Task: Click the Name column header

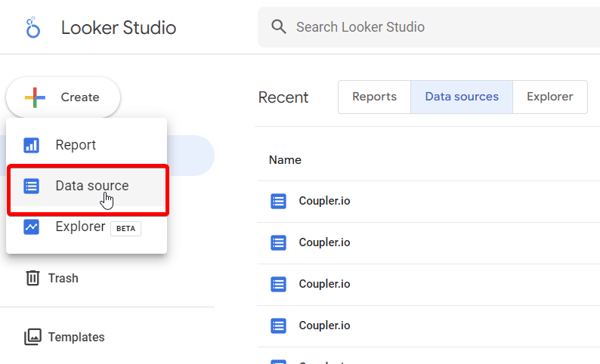Action: [285, 160]
